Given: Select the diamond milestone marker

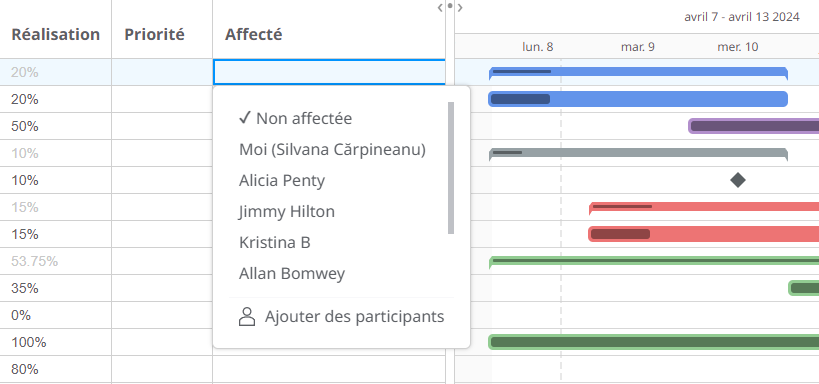Looking at the screenshot, I should click(x=738, y=180).
